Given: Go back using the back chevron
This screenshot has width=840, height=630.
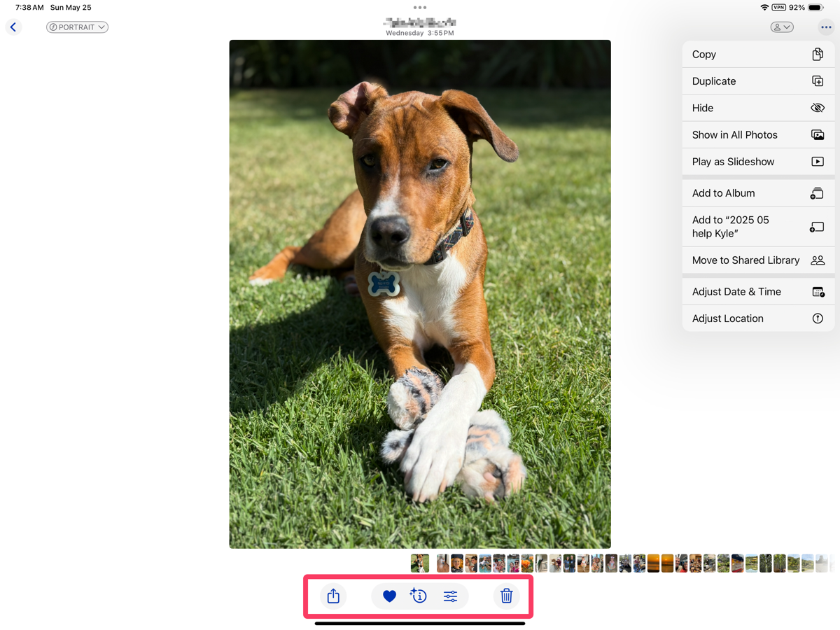Looking at the screenshot, I should 13,27.
